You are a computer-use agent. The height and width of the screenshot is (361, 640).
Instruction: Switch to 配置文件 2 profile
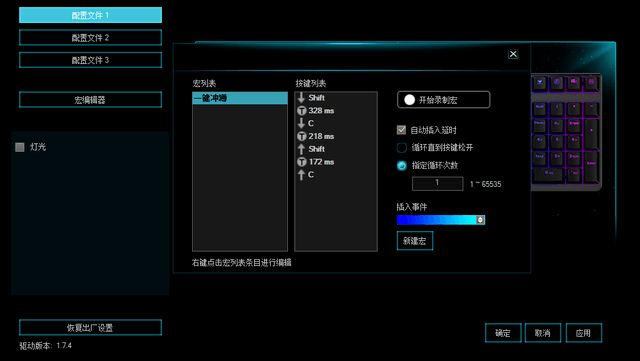[90, 38]
